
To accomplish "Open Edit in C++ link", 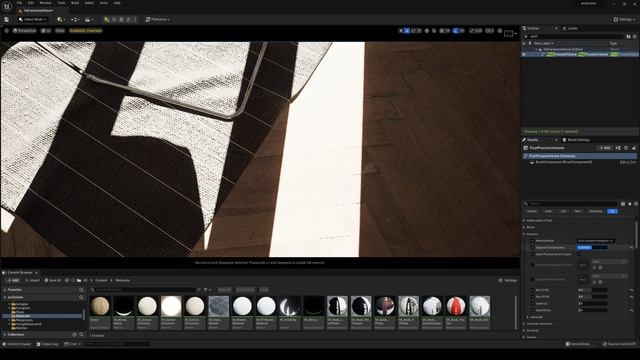I will (x=628, y=162).
